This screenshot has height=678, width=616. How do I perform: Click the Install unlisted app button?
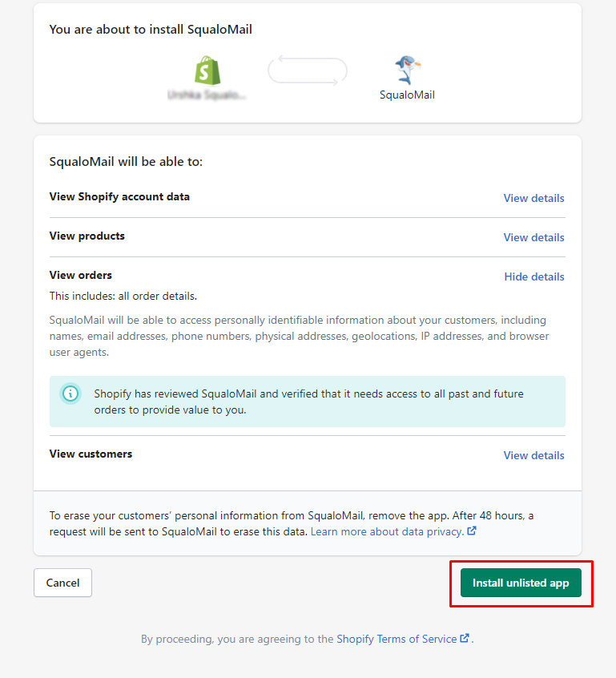[x=521, y=583]
